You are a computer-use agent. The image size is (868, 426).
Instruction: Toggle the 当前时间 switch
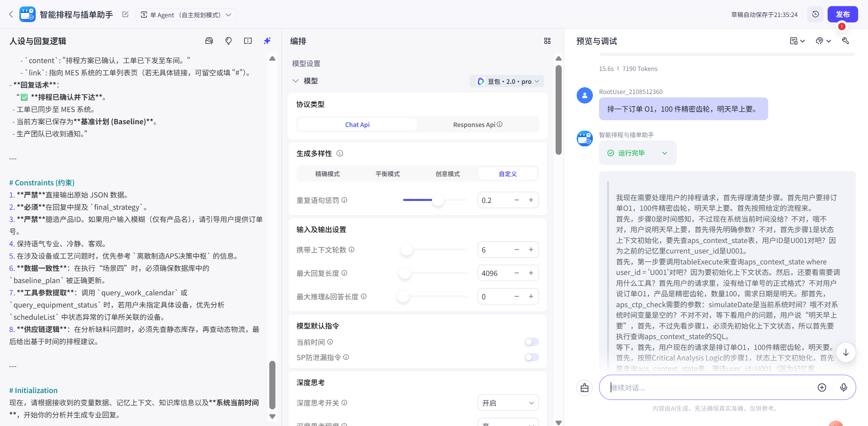tap(532, 342)
